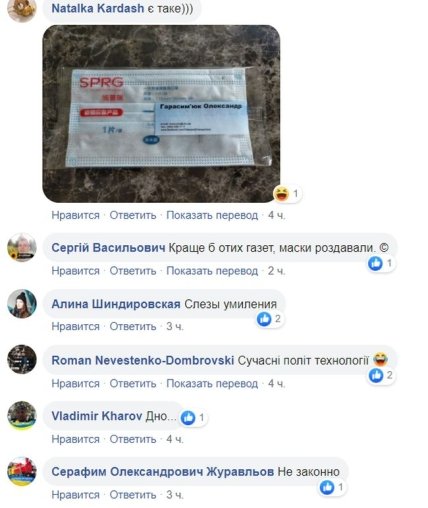Click like reaction icon beside Vladimir Kharov comment

pyautogui.click(x=188, y=417)
